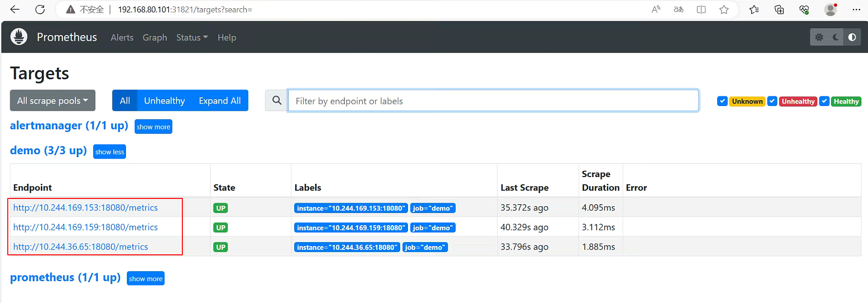The image size is (868, 303).
Task: Collapse demo pool with show less
Action: [x=109, y=152]
